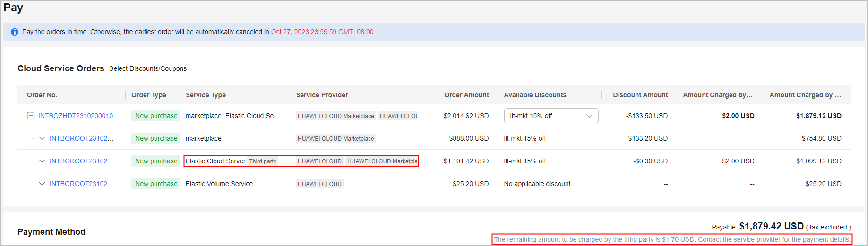Click the Third party tag
Screen dimensions: 868x246
tap(263, 161)
